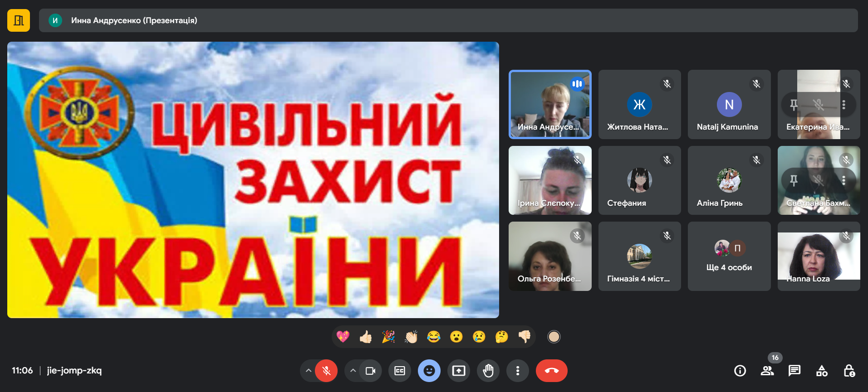Open the participants list showing 16 people
Screen dimensions: 868x392
pyautogui.click(x=767, y=371)
